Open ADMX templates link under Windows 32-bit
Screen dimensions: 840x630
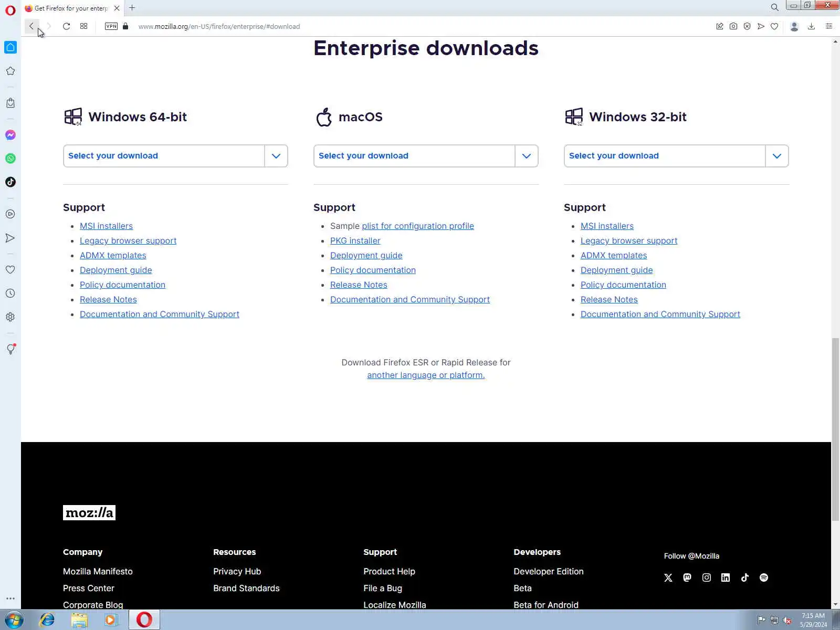pos(614,255)
